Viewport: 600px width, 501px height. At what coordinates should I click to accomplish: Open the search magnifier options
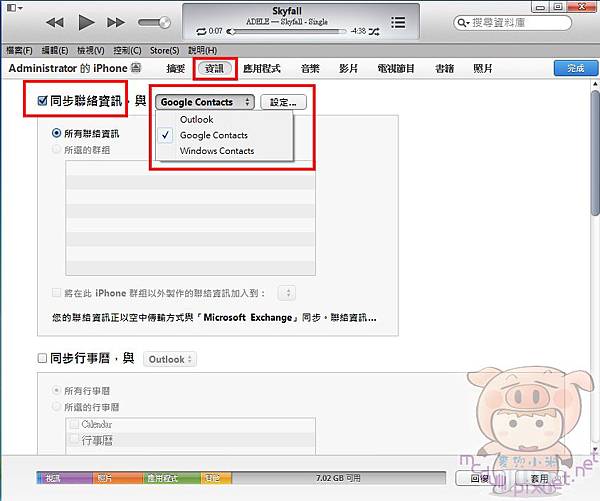(463, 23)
